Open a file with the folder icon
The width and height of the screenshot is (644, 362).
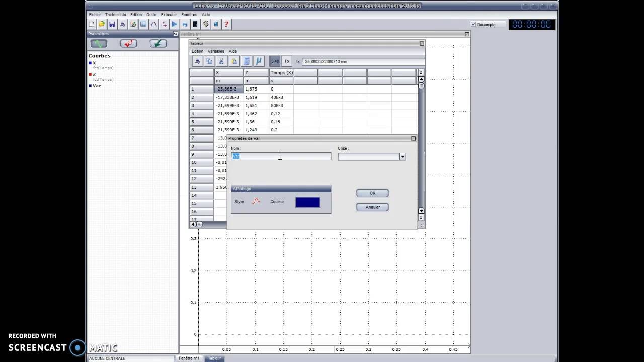102,24
